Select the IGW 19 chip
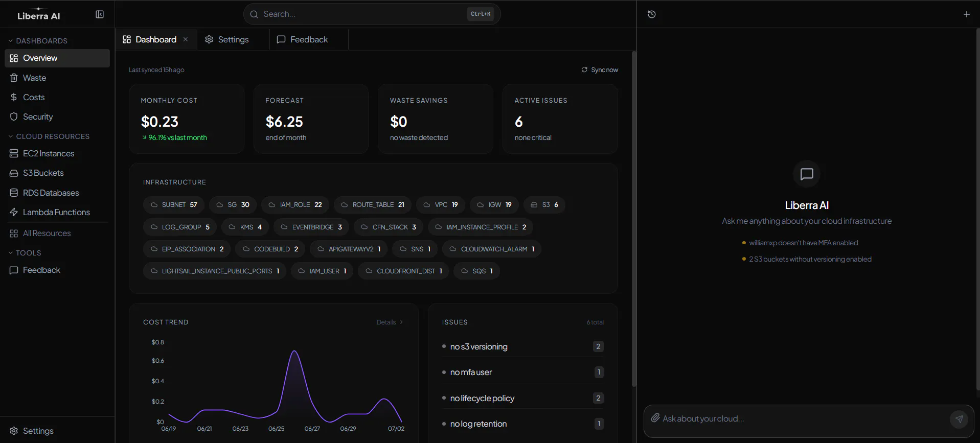 pos(494,204)
